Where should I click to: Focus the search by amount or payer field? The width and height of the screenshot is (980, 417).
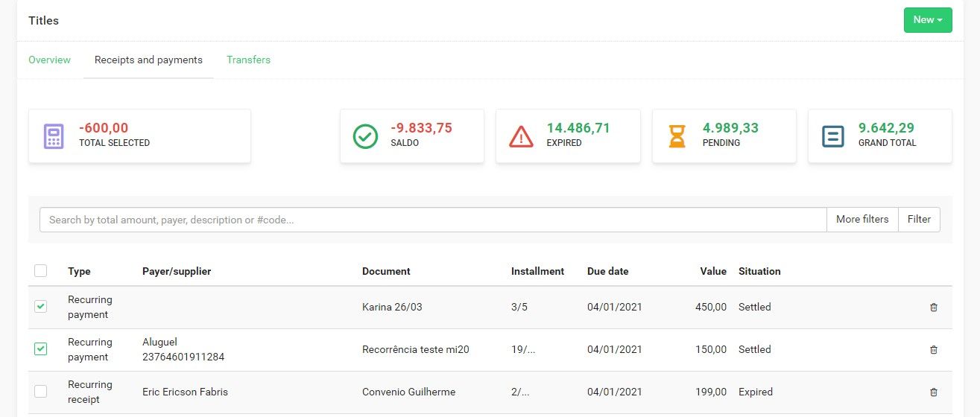(433, 220)
